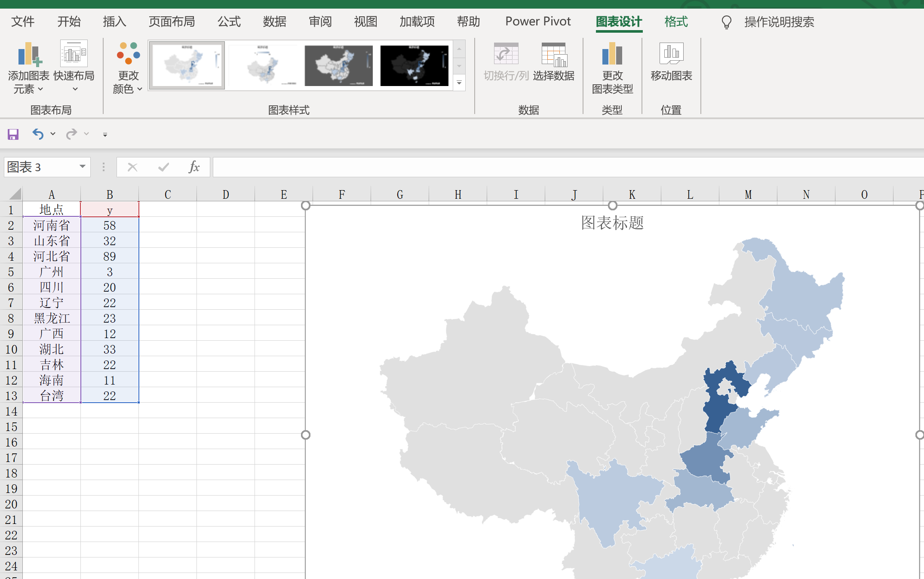The width and height of the screenshot is (924, 579).
Task: Open the Customize Quick Access Toolbar dropdown
Action: [x=105, y=135]
